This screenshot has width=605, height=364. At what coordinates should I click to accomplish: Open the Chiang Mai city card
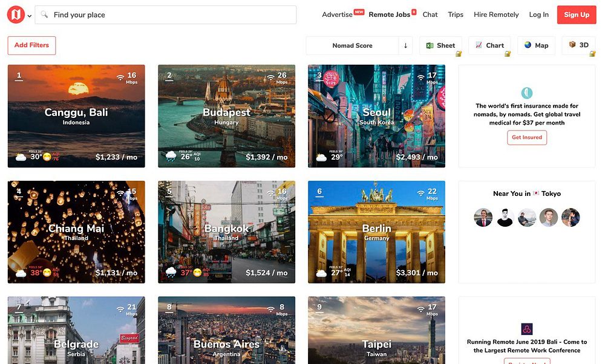coord(76,232)
